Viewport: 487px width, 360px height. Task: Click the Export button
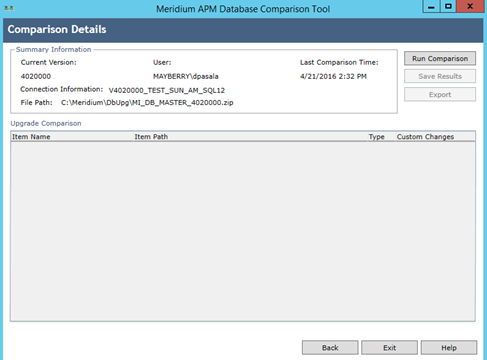[x=440, y=95]
